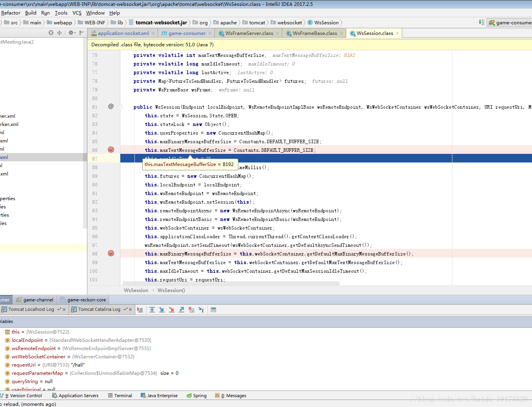Open the game-consumer run configuration dropdown
Image resolution: width=532 pixels, height=407 pixels.
click(510, 23)
